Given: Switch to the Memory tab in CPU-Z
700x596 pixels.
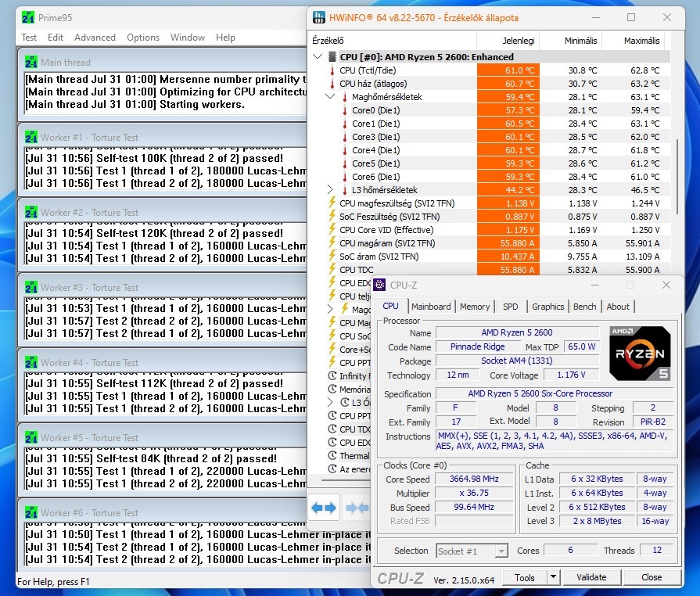Looking at the screenshot, I should [475, 307].
